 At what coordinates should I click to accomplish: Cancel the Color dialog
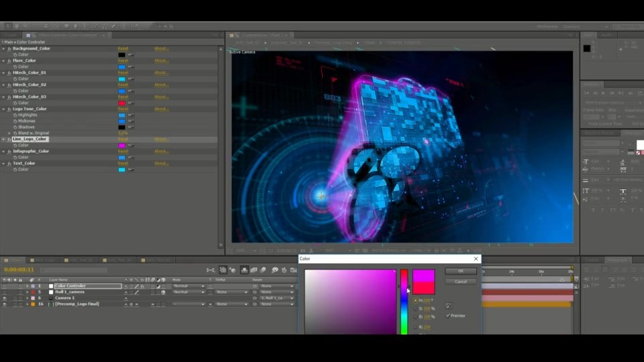click(461, 282)
